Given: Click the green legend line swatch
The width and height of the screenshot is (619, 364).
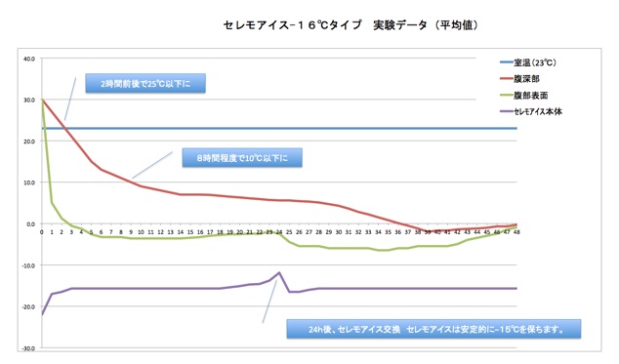Looking at the screenshot, I should pos(506,95).
